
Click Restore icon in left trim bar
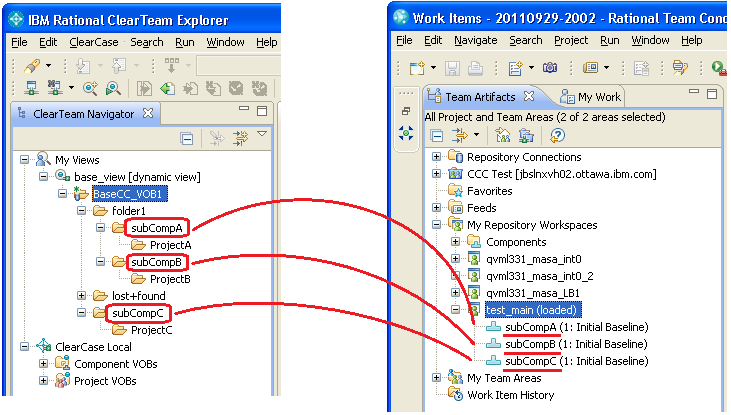406,111
